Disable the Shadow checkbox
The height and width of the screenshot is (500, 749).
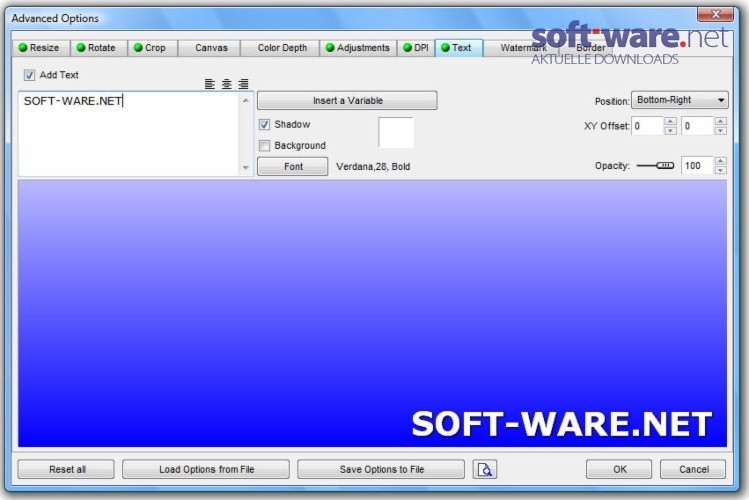pos(264,125)
